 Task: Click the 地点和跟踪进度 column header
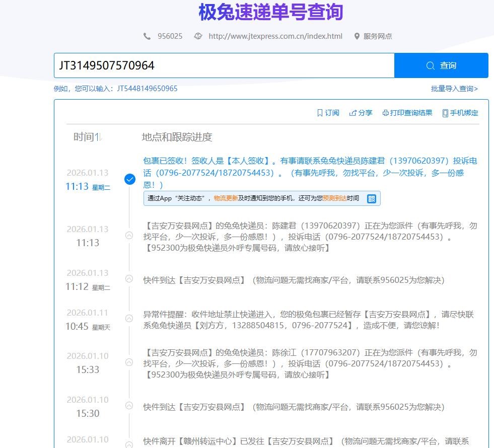click(177, 137)
